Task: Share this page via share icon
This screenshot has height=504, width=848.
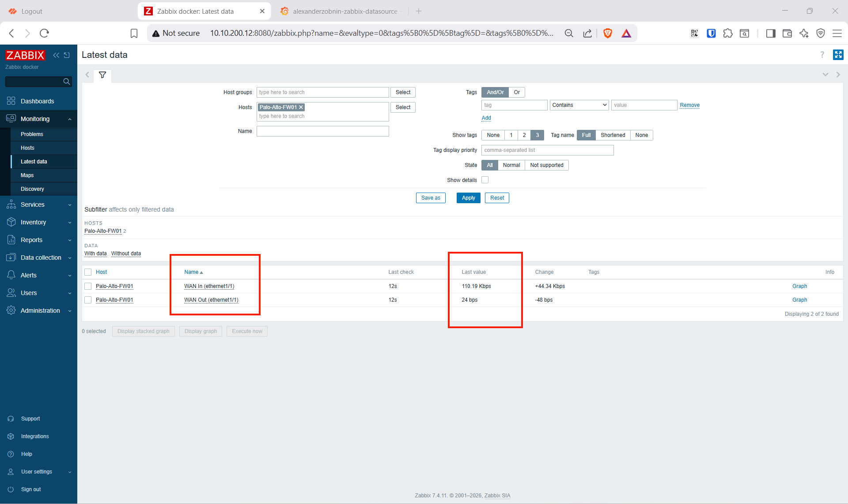Action: pyautogui.click(x=587, y=33)
